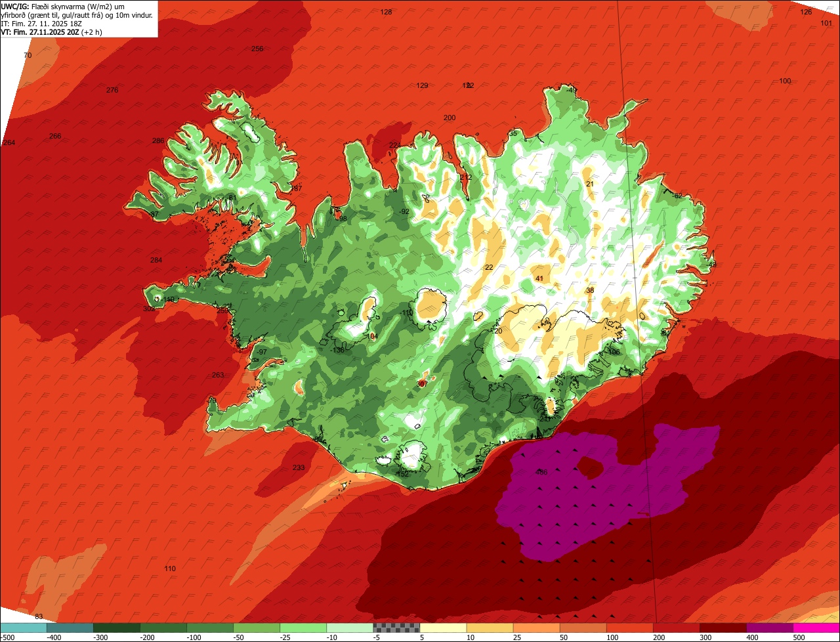Click the map value 35 on the north coast
The height and width of the screenshot is (642, 840).
tap(513, 134)
